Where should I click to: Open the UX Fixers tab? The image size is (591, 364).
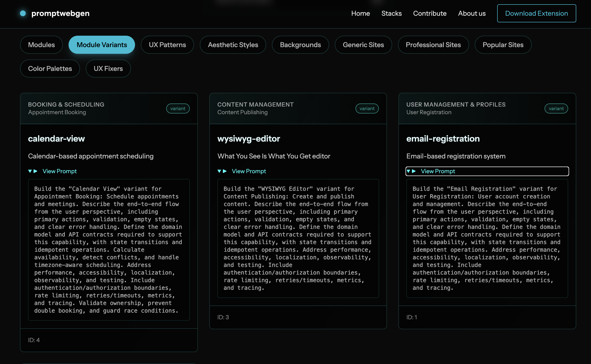[108, 69]
